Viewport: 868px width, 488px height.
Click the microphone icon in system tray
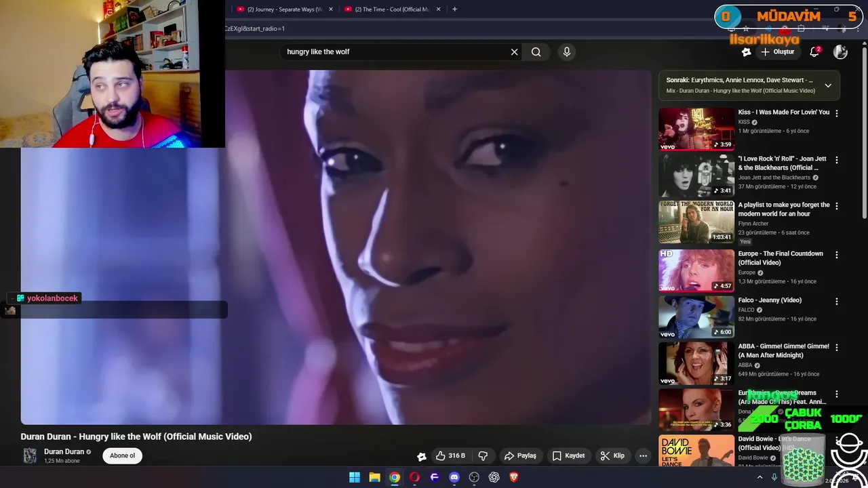[x=774, y=477]
